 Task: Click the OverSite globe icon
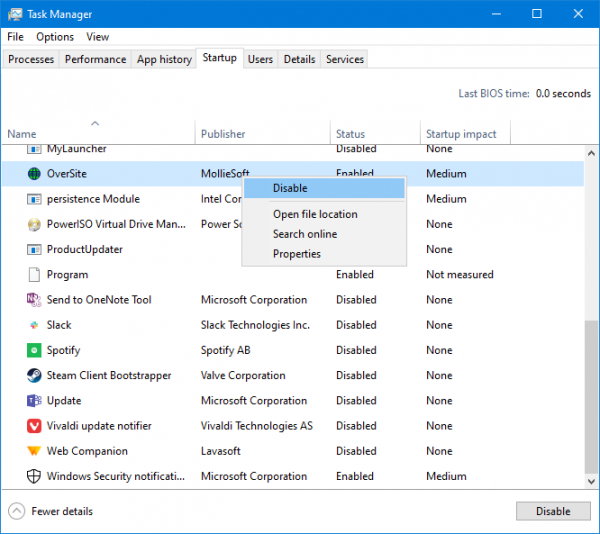[35, 174]
